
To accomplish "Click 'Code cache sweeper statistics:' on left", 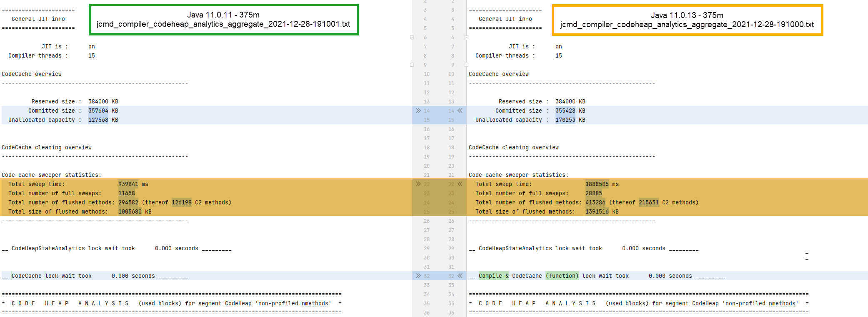I will click(52, 175).
